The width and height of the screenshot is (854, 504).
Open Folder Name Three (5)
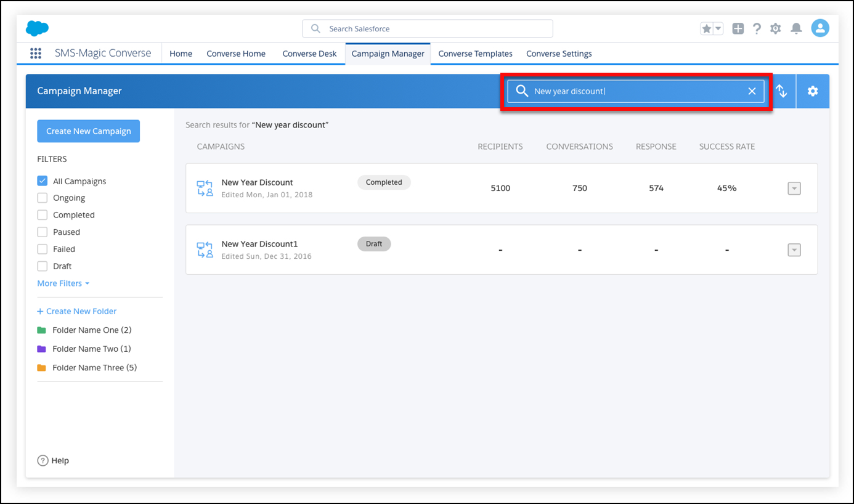[94, 368]
